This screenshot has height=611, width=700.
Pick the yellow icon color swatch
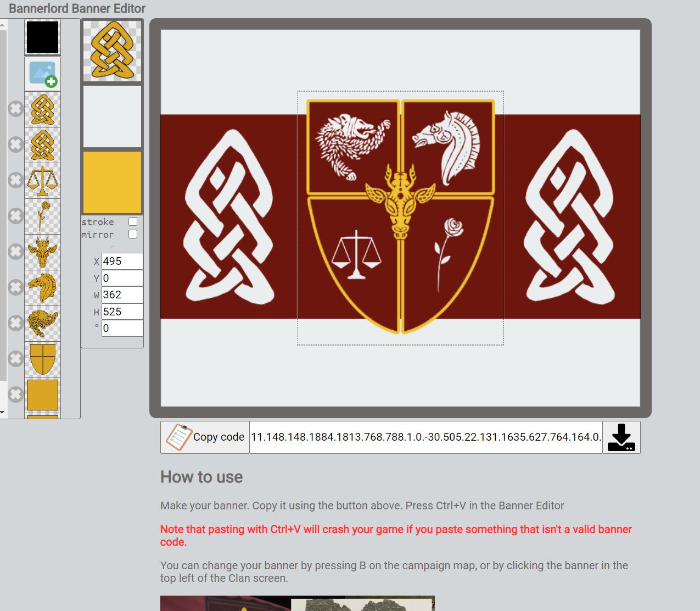112,182
